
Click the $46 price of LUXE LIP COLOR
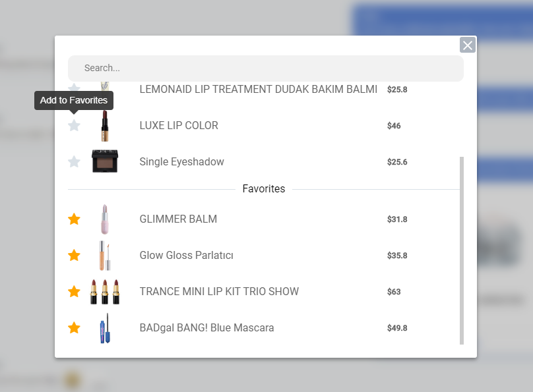pyautogui.click(x=394, y=126)
